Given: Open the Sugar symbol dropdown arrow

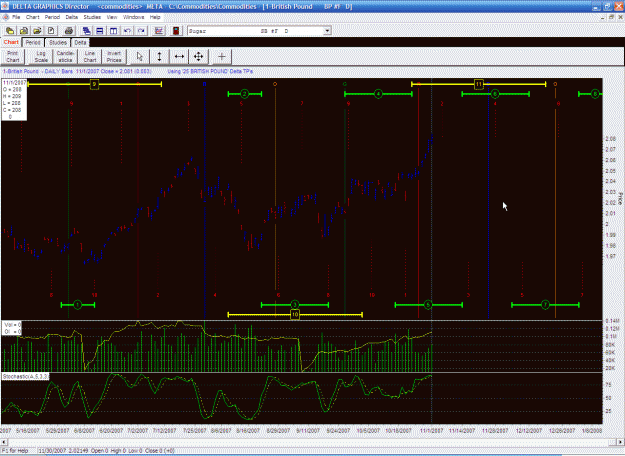Looking at the screenshot, I should coord(327,31).
